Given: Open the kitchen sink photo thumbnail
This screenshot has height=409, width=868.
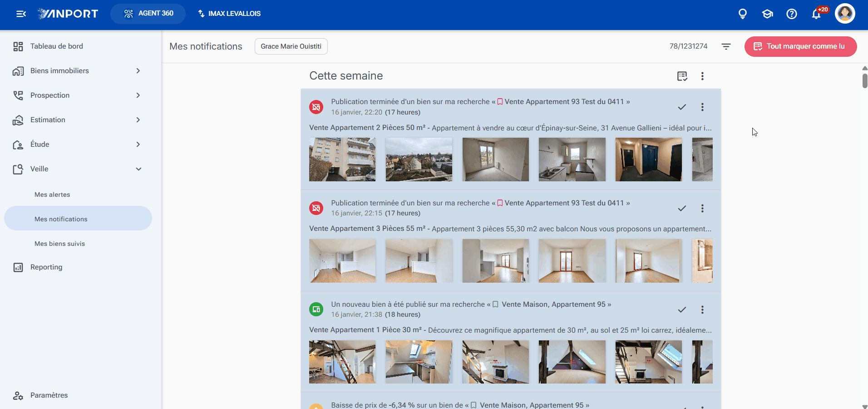Looking at the screenshot, I should [x=572, y=160].
